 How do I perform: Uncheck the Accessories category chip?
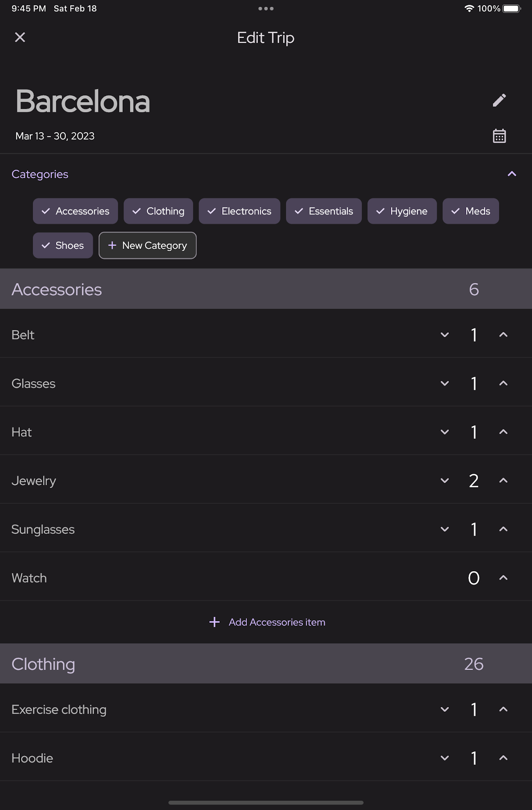coord(76,211)
